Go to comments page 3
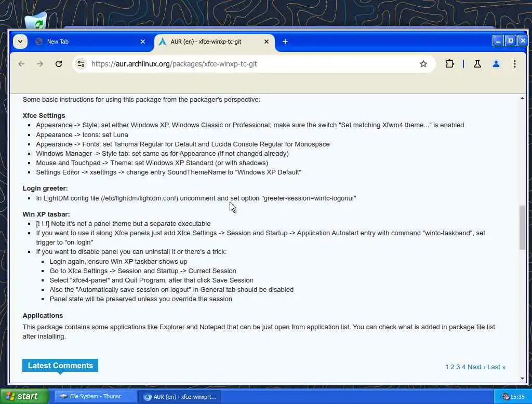The height and width of the screenshot is (404, 532). tap(458, 367)
